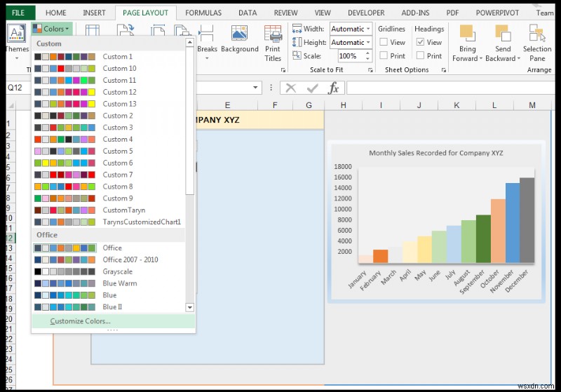Click the December bar in chart
This screenshot has width=561, height=392.
[x=527, y=220]
